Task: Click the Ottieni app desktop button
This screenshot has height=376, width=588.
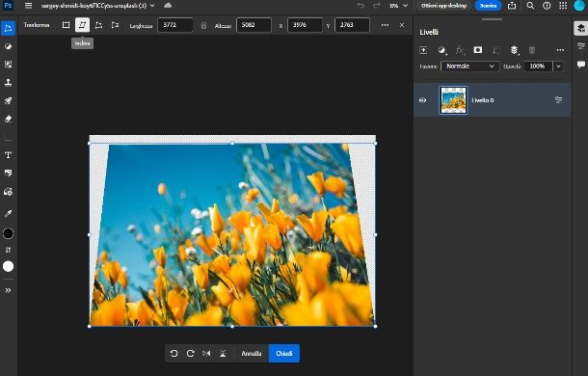Action: pos(443,6)
